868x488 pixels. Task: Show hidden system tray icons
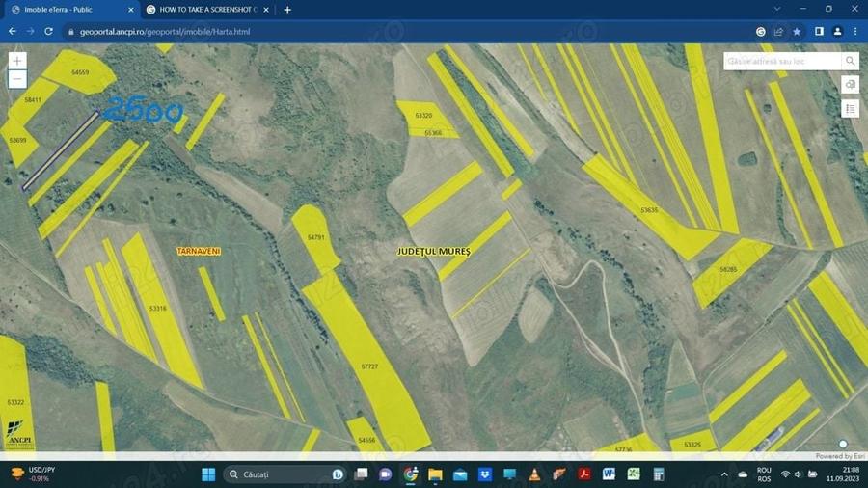coord(724,474)
